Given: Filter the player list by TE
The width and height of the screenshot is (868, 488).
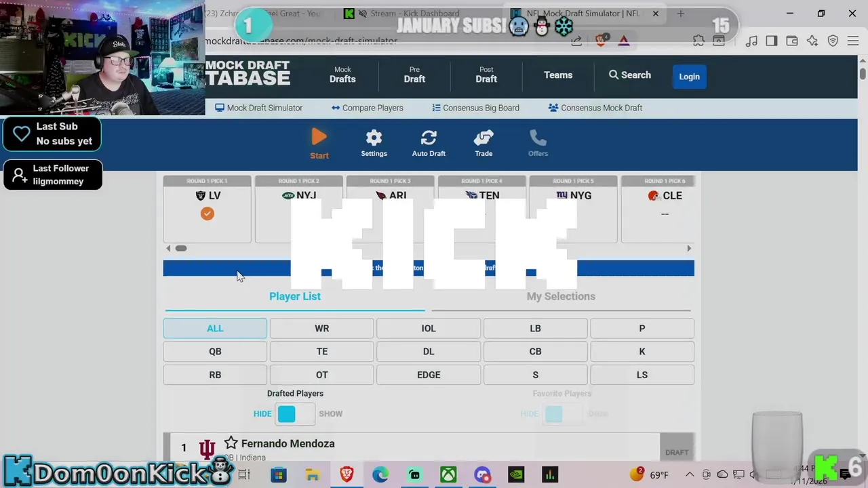Looking at the screenshot, I should [x=321, y=351].
